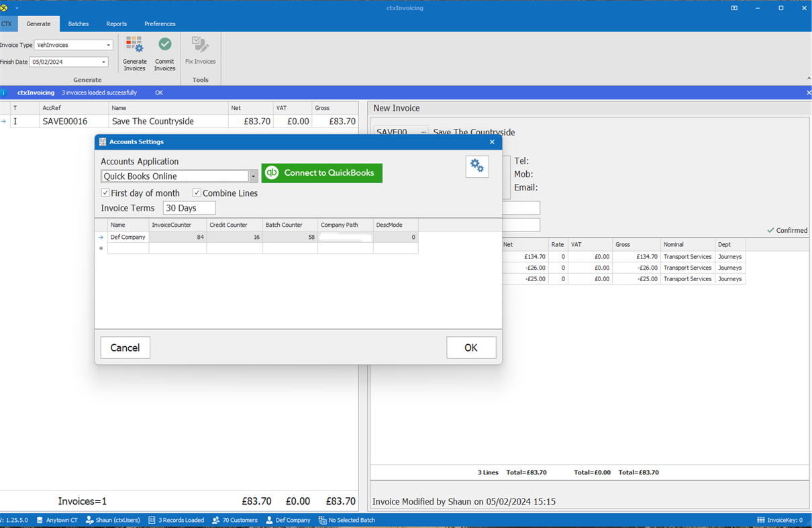
Task: Click the gear icon in Accounts Settings
Action: (x=476, y=166)
